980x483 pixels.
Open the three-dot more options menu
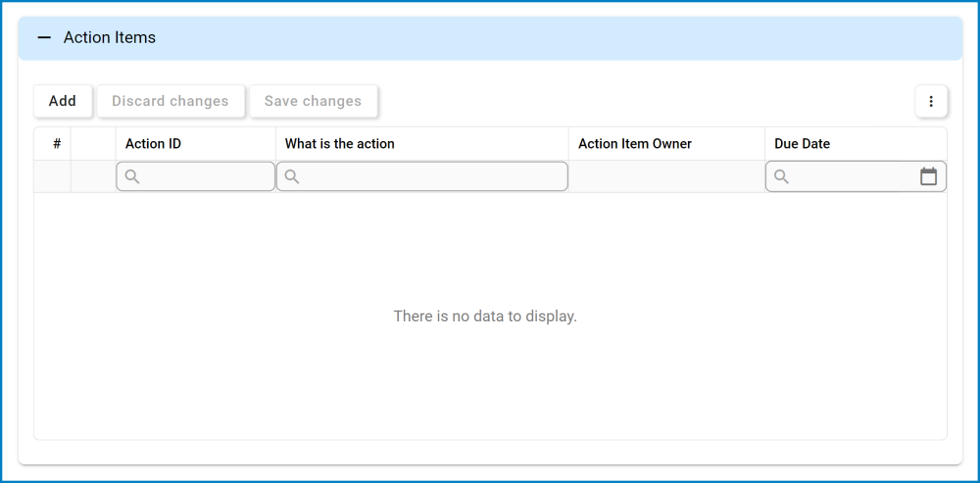[x=931, y=101]
